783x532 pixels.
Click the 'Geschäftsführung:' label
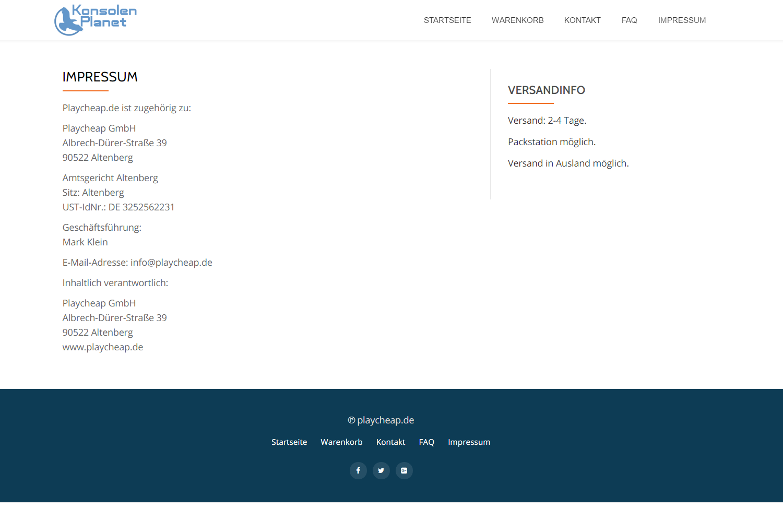pyautogui.click(x=102, y=228)
